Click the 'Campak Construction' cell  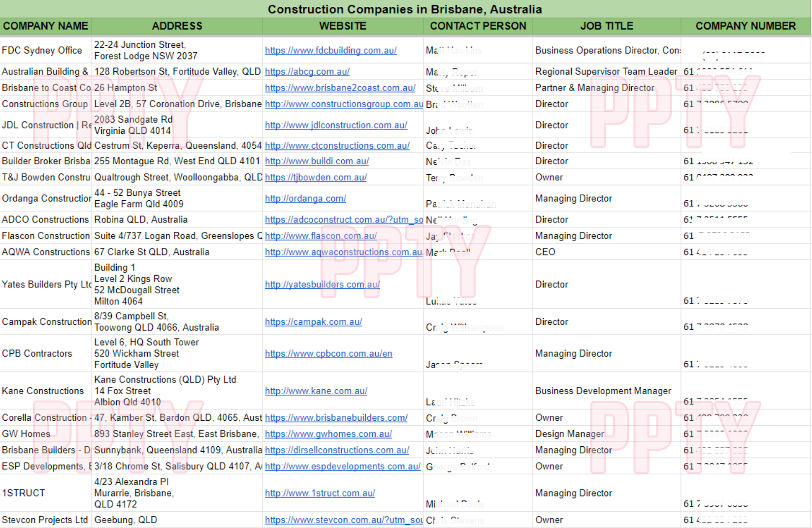point(46,322)
